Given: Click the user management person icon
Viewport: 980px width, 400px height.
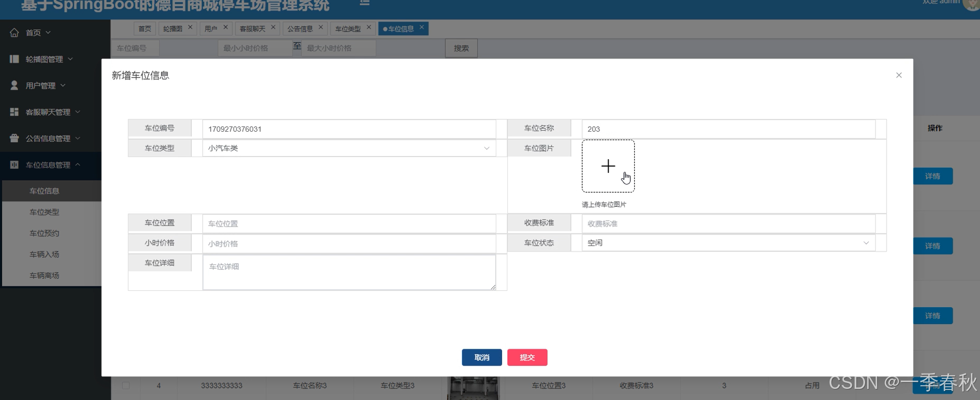Looking at the screenshot, I should (x=14, y=85).
